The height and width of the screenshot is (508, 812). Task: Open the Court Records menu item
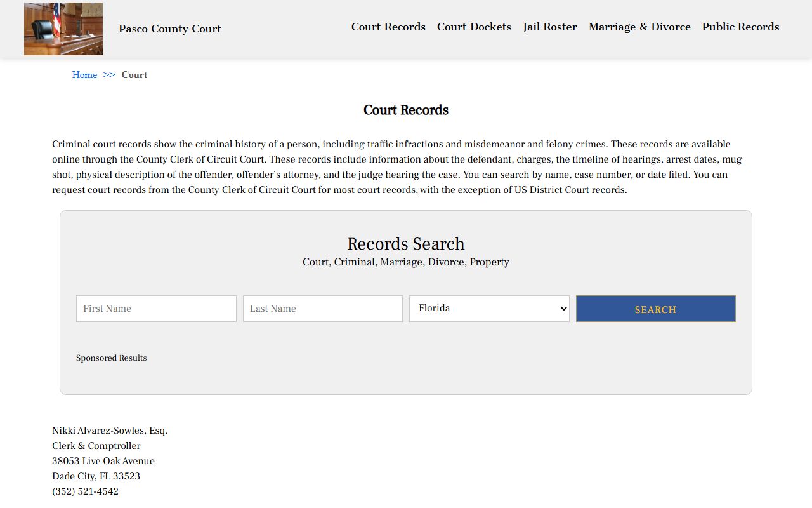(388, 27)
